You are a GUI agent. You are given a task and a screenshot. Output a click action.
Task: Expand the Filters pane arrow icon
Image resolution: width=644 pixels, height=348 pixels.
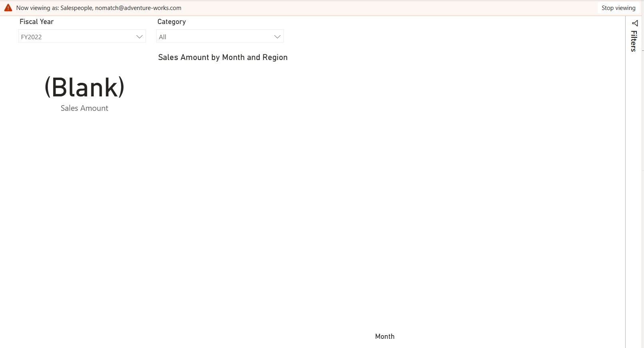[635, 23]
